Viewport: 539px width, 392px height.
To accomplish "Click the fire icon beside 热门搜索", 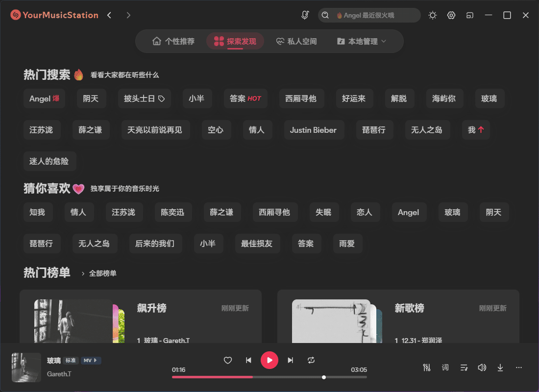I will point(79,74).
